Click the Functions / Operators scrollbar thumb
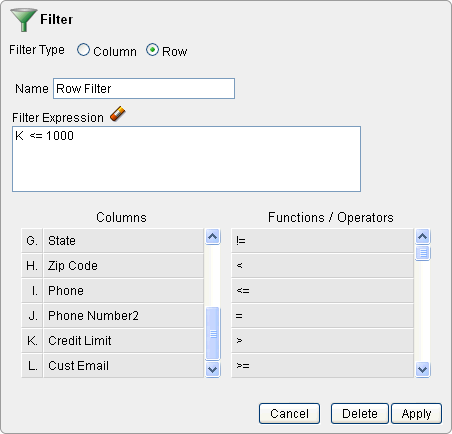 point(423,253)
